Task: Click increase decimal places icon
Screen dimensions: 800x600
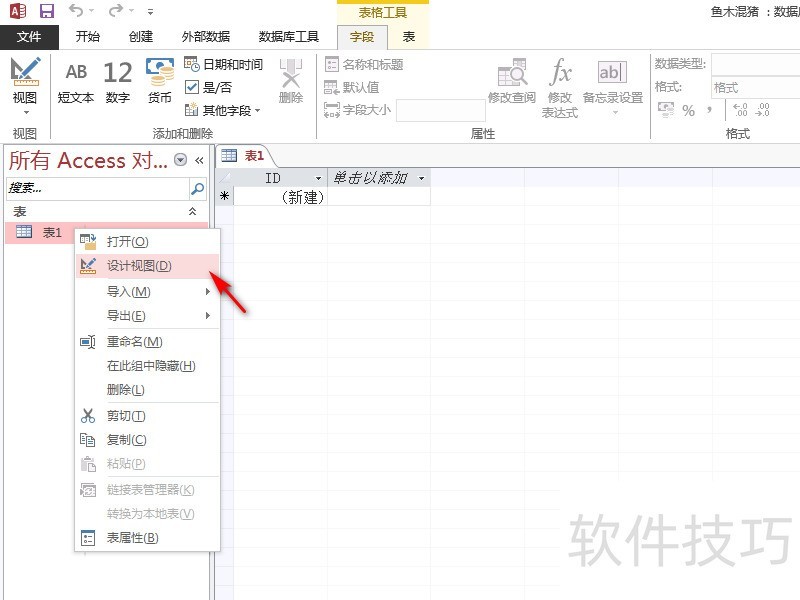Action: 740,110
